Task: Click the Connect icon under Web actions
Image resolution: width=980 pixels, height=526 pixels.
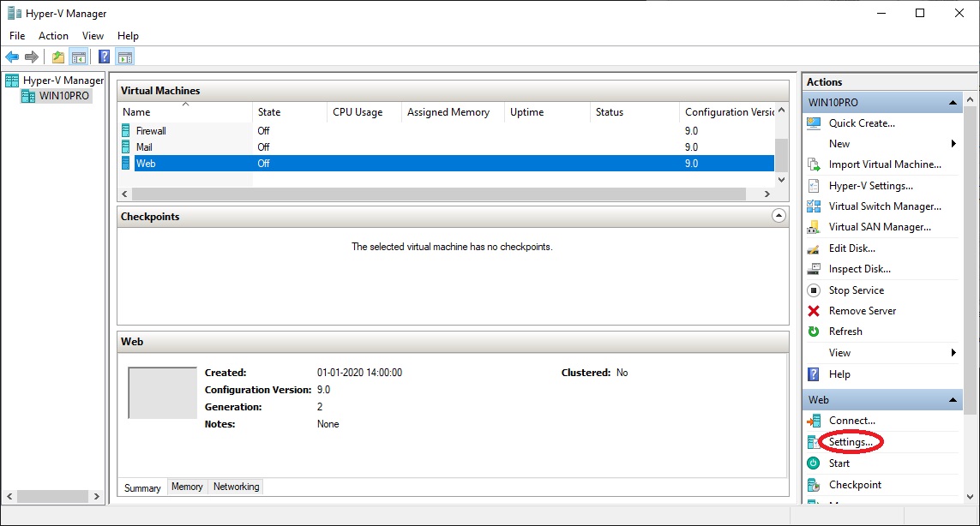Action: pos(814,421)
